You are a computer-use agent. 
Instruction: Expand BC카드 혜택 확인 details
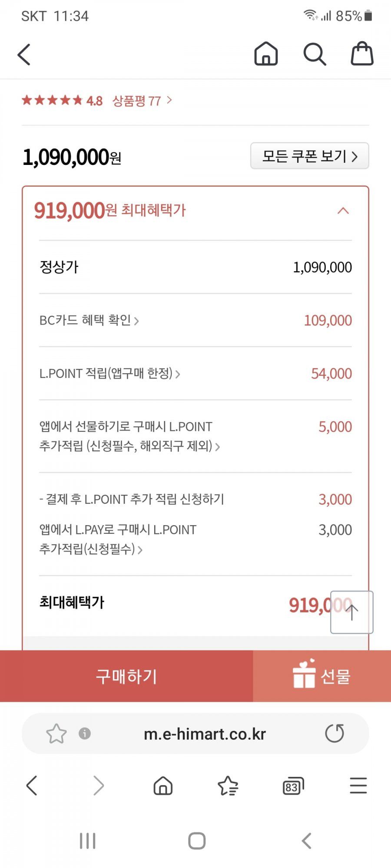89,320
